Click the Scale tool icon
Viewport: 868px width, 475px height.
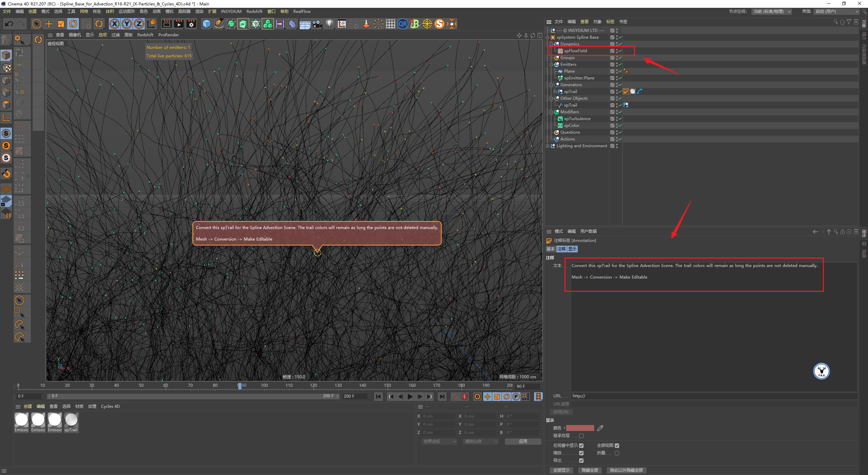click(x=61, y=24)
